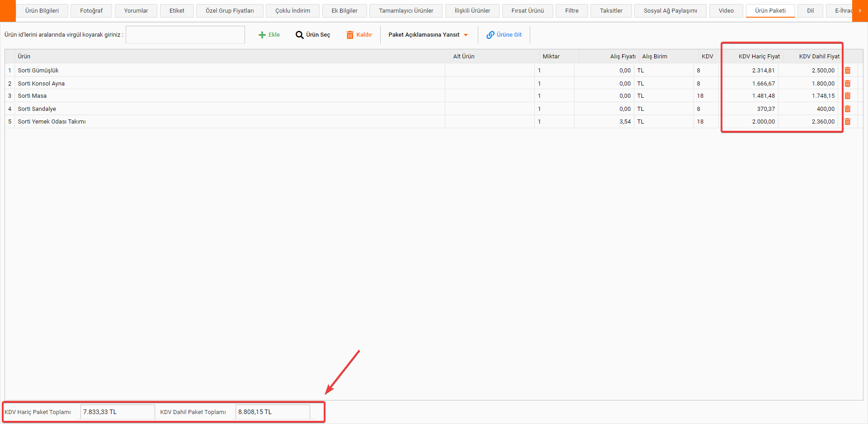Open the Dil tab
The width and height of the screenshot is (868, 424).
[x=810, y=11]
